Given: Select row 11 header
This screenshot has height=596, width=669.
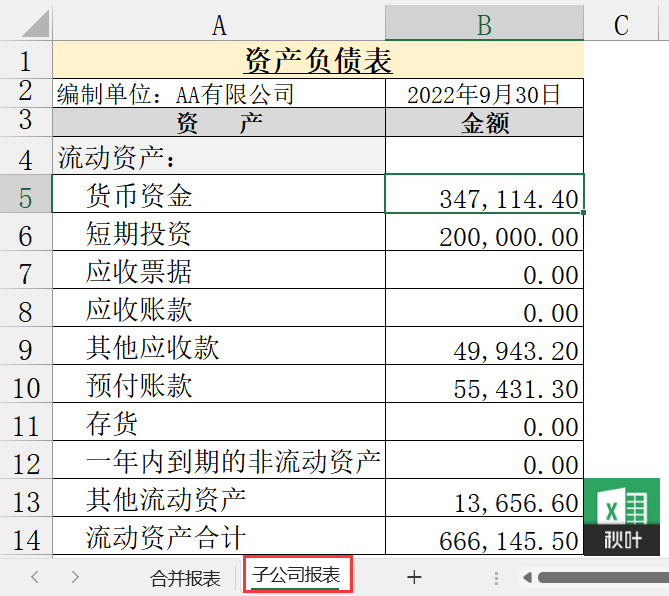Looking at the screenshot, I should [26, 422].
